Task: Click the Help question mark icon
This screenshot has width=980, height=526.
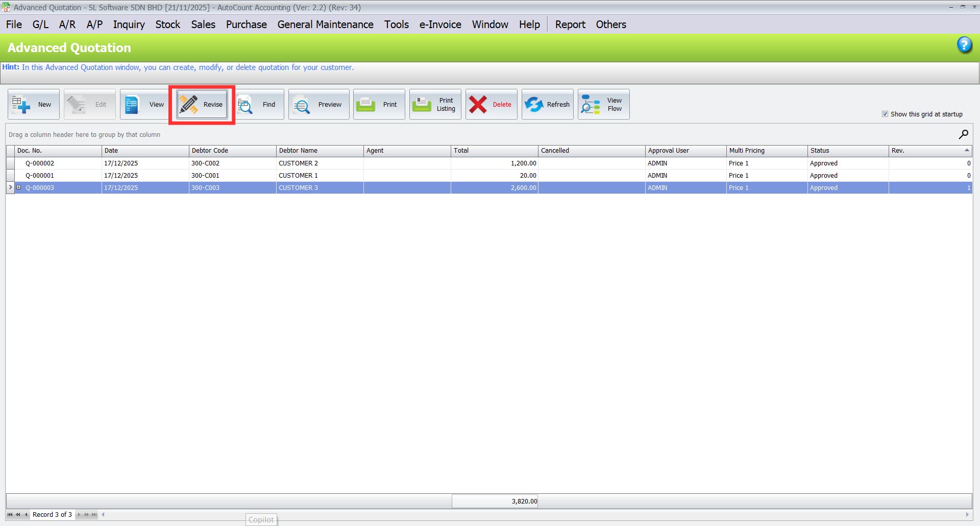Action: pyautogui.click(x=964, y=45)
